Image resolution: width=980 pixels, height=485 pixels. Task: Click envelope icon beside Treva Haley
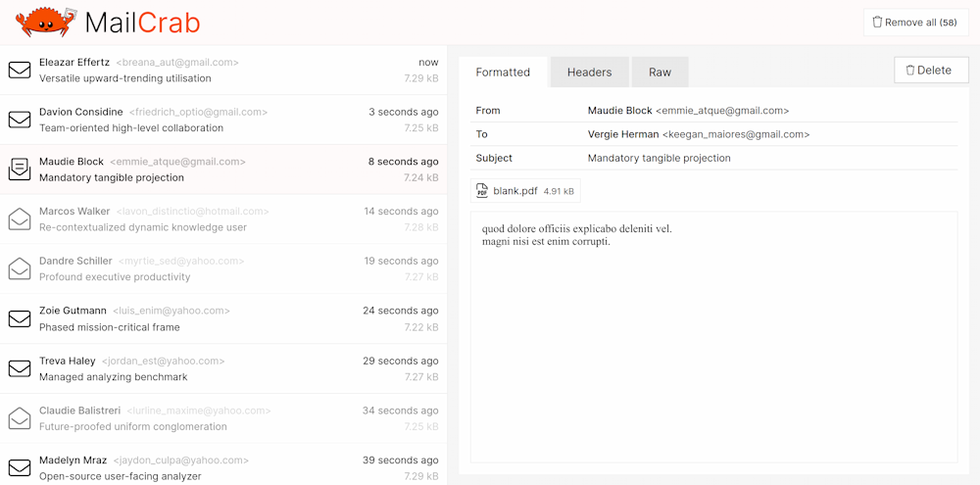click(x=20, y=368)
